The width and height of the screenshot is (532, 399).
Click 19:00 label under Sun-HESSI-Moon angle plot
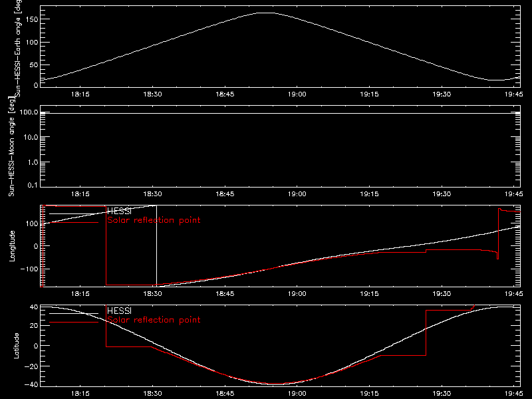pyautogui.click(x=297, y=194)
